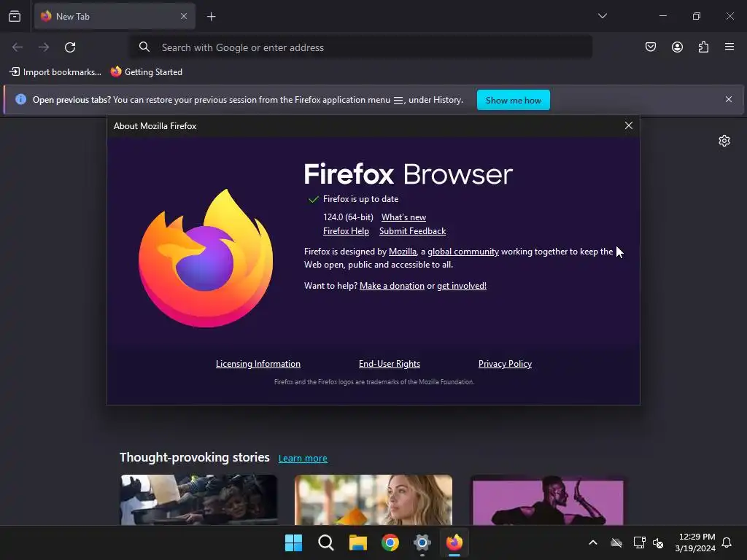Close the New Tab tab
Viewport: 747px width, 560px height.
pos(184,16)
